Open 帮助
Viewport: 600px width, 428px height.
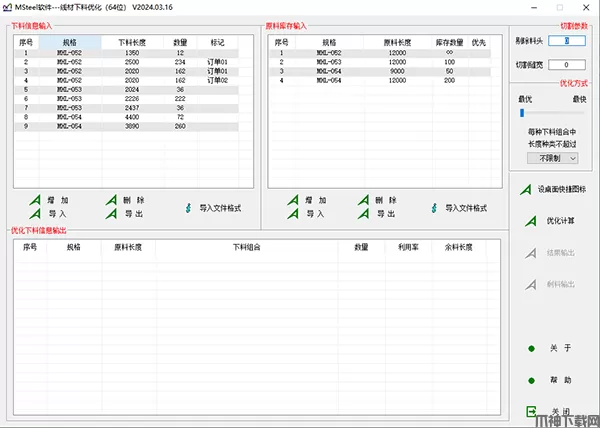point(553,380)
